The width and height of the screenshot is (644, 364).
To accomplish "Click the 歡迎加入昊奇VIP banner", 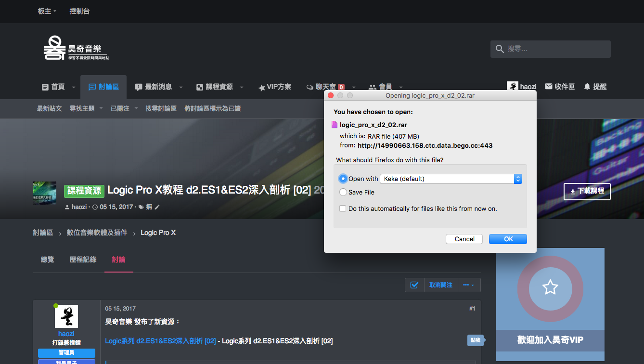I will pos(550,305).
